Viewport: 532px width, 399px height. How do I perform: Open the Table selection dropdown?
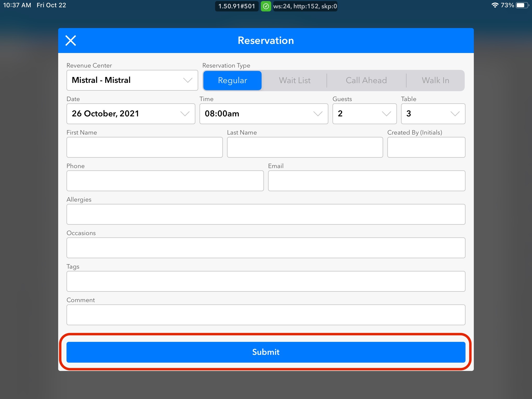[x=433, y=114]
